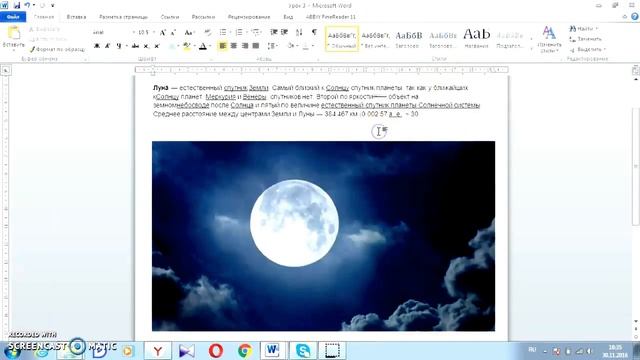Apply the Обычный (Normal) style

(342, 39)
